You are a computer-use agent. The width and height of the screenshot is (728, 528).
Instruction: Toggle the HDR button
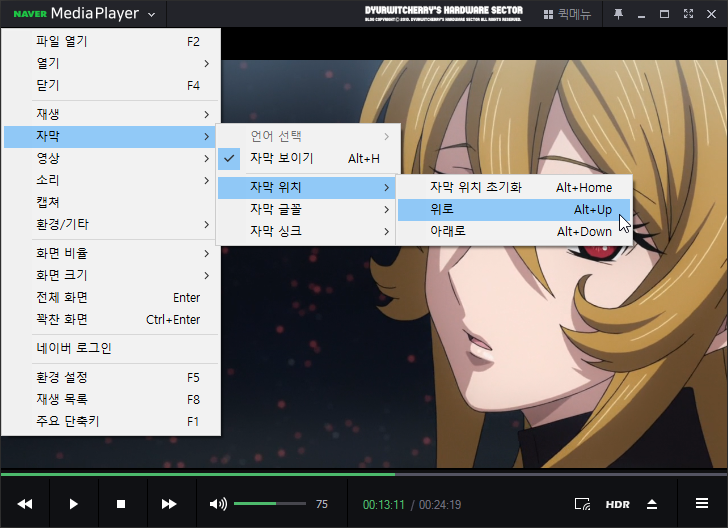pos(618,504)
